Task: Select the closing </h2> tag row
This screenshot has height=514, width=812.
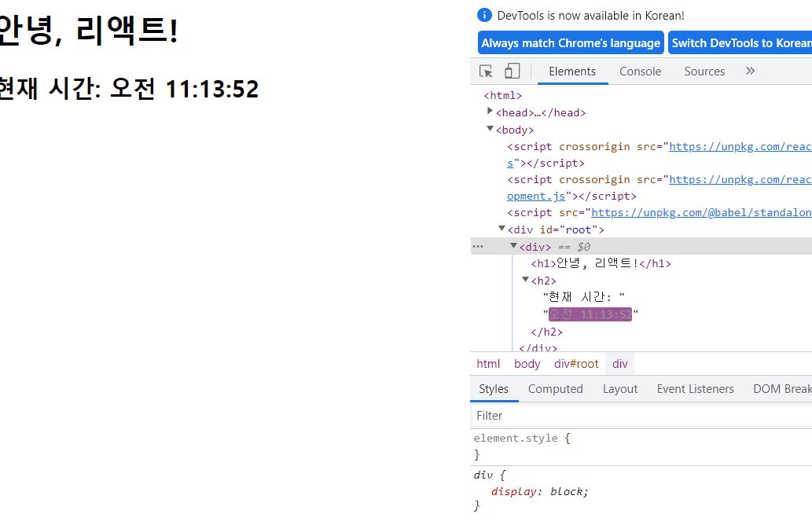Action: point(546,332)
